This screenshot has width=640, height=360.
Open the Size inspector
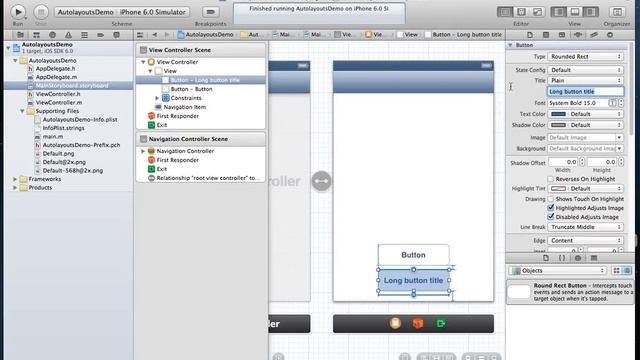click(x=594, y=35)
